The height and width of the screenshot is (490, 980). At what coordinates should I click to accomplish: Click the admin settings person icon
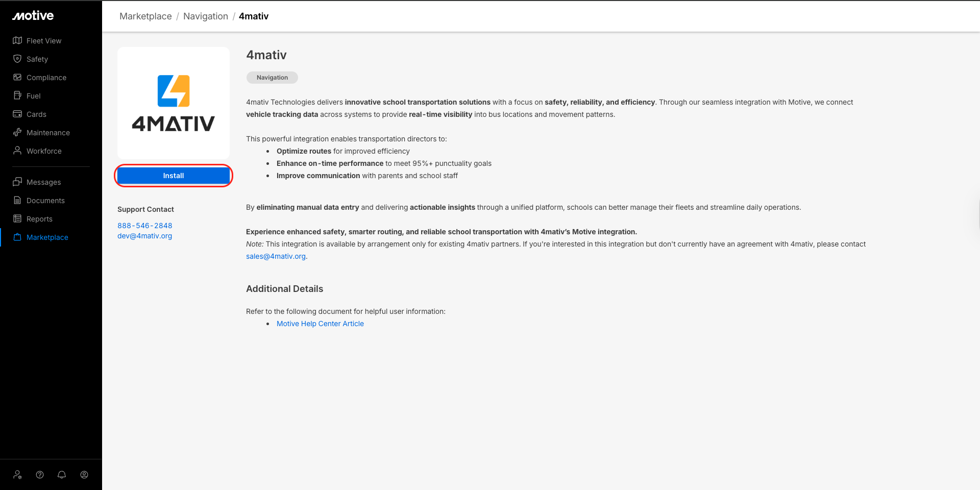17,475
